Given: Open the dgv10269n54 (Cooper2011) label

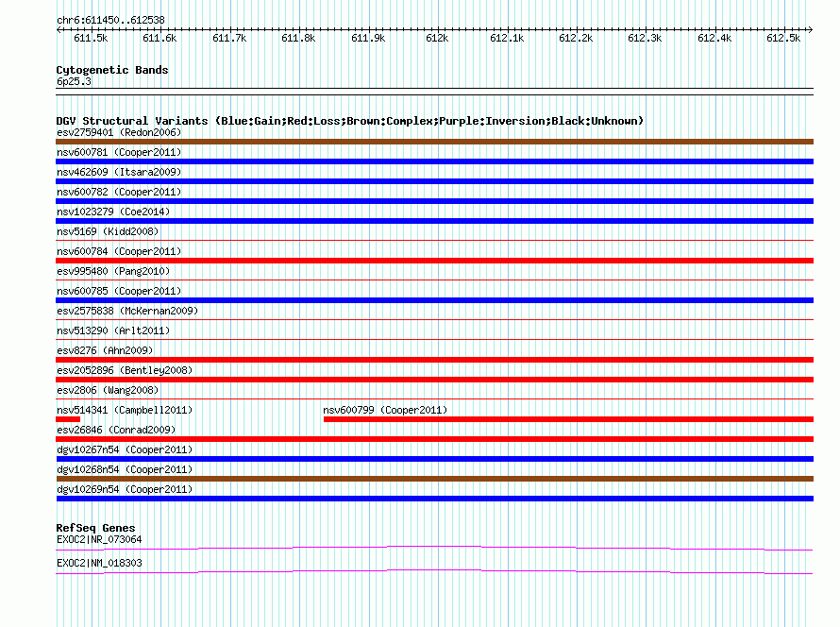Looking at the screenshot, I should point(125,489).
